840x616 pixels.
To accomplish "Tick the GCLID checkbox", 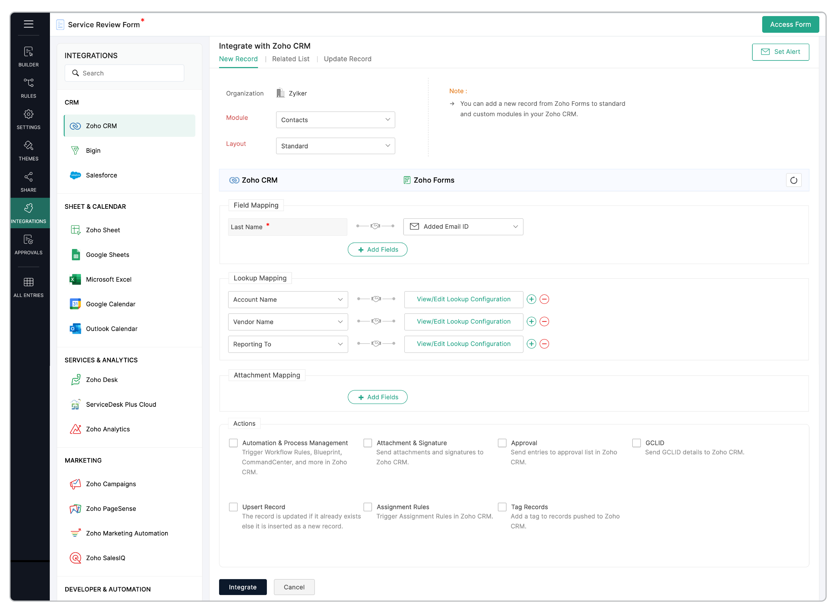I will 637,443.
